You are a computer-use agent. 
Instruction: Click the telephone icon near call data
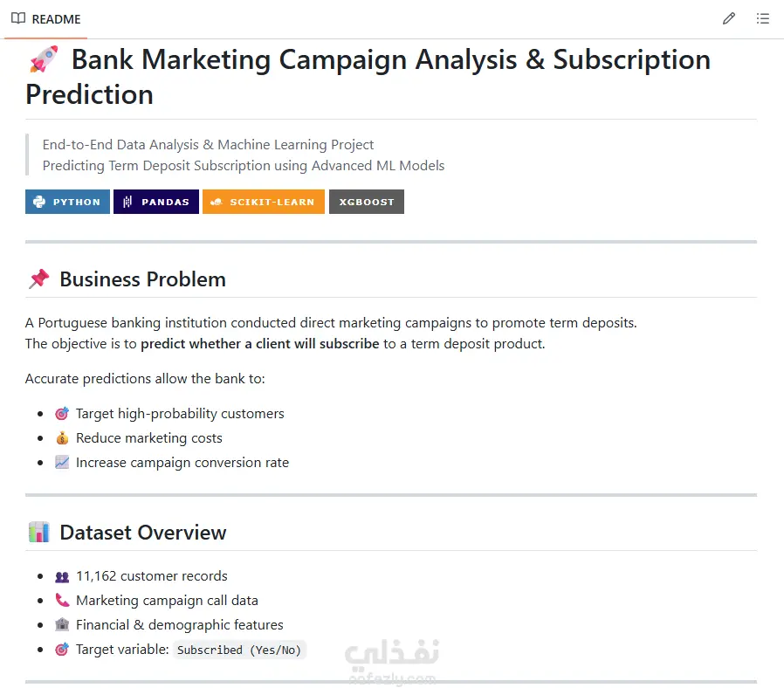pos(62,600)
